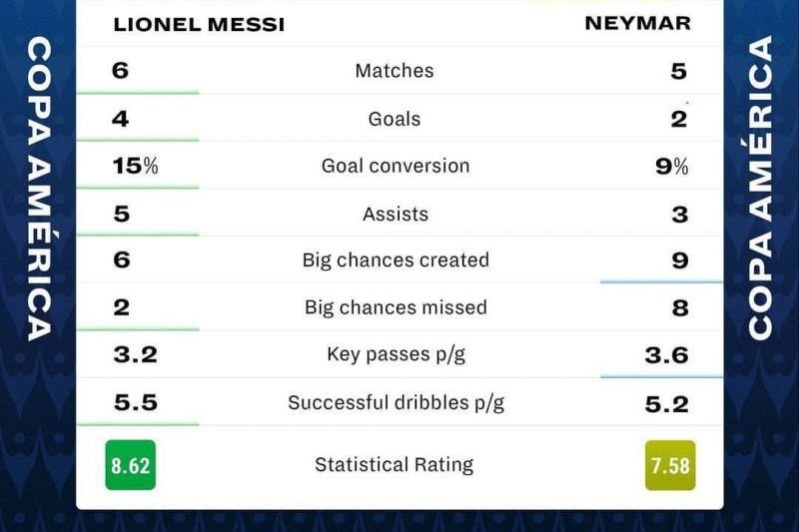Click the Neymar player name header
Viewport: 799px width, 532px height.
click(637, 23)
